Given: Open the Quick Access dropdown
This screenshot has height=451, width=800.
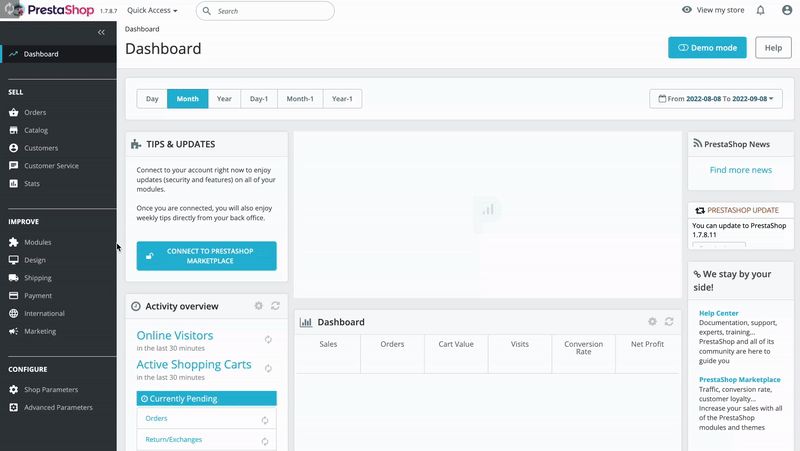Looking at the screenshot, I should (x=152, y=10).
